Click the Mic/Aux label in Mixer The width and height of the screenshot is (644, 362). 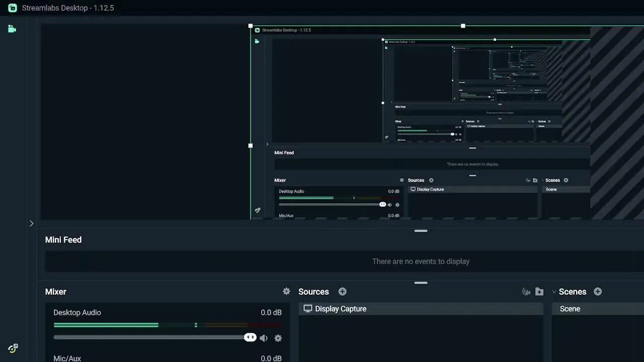(x=67, y=358)
